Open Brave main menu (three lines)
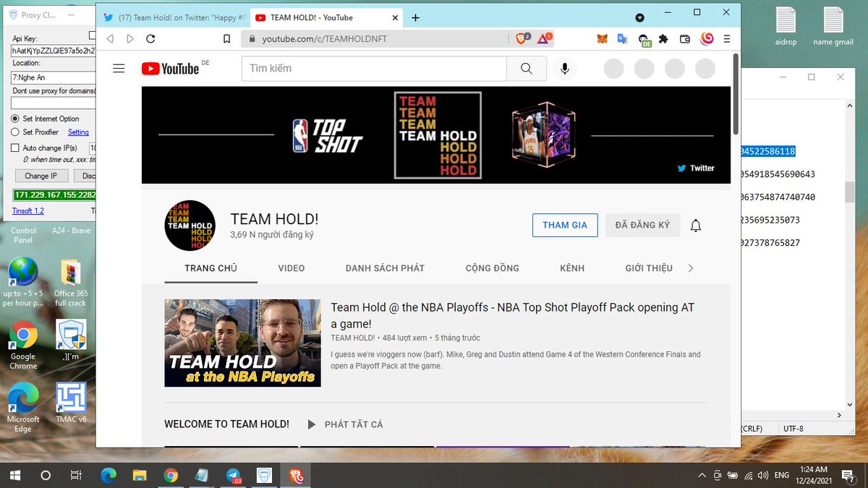Viewport: 868px width, 488px height. (727, 39)
